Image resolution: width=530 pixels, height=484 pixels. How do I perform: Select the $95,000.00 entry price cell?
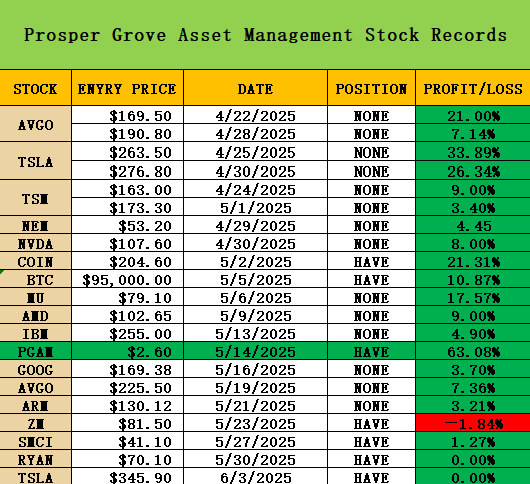pos(127,279)
